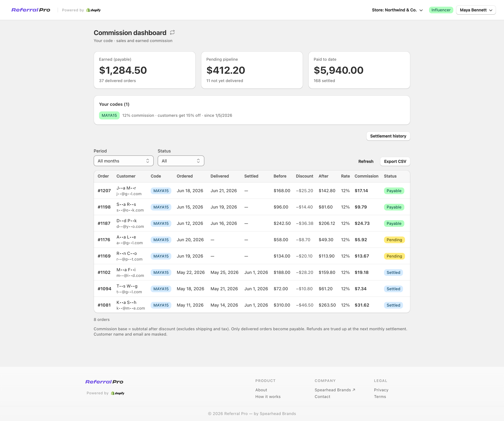504x421 pixels.
Task: Open the Spearhead Brands external link
Action: [335, 390]
